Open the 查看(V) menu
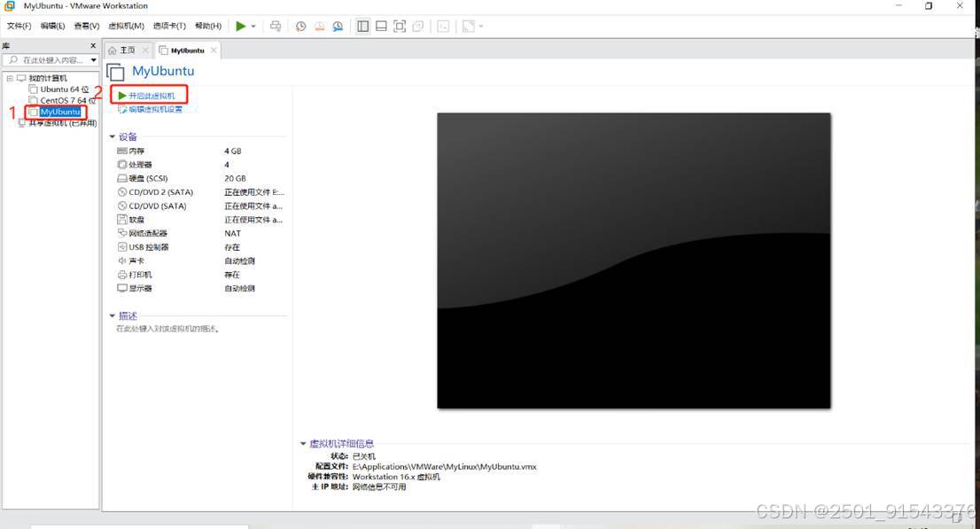The width and height of the screenshot is (980, 529). (86, 27)
